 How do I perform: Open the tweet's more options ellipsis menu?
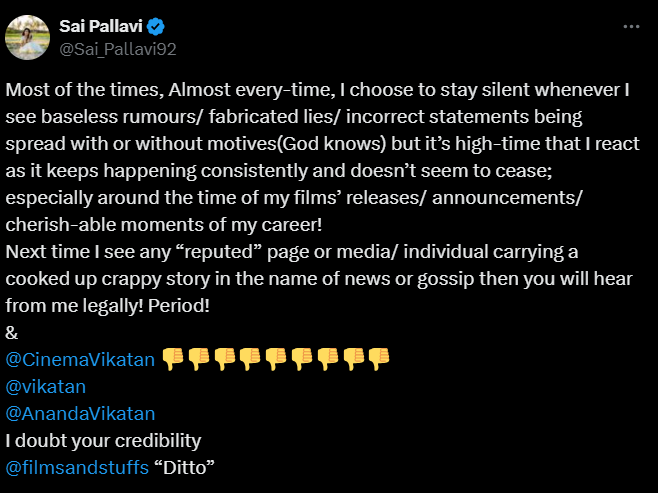(629, 27)
